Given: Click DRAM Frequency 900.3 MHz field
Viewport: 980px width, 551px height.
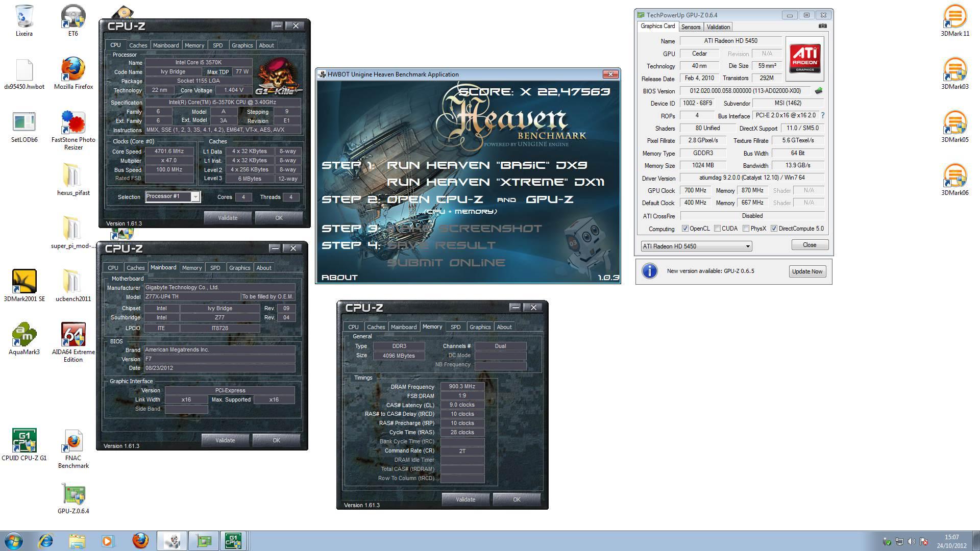Looking at the screenshot, I should pyautogui.click(x=462, y=387).
